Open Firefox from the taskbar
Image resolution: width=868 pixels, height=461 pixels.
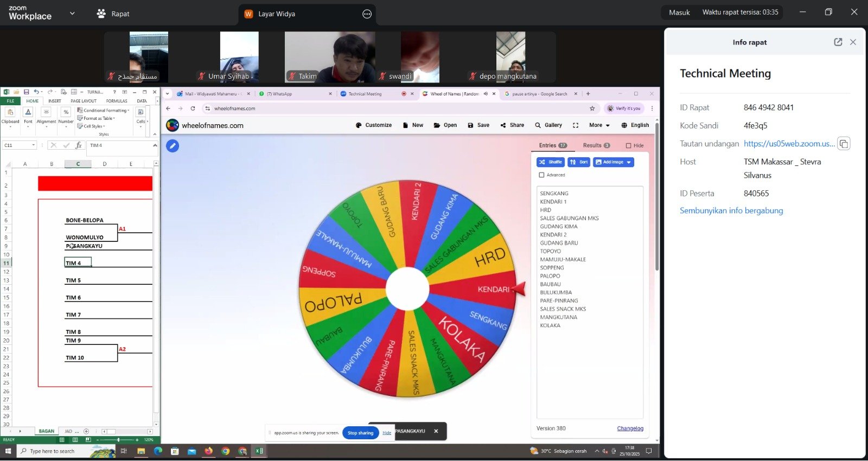pos(209,451)
